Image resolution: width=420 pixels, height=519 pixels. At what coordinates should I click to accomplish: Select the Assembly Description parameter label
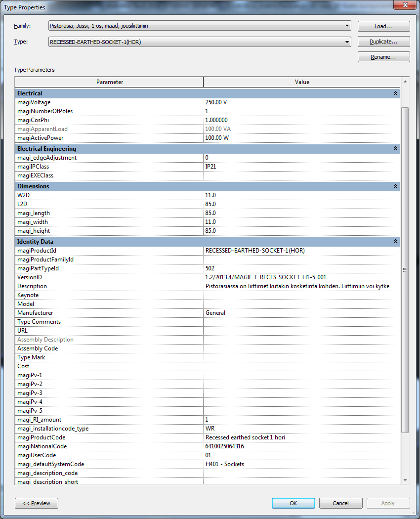tap(45, 340)
